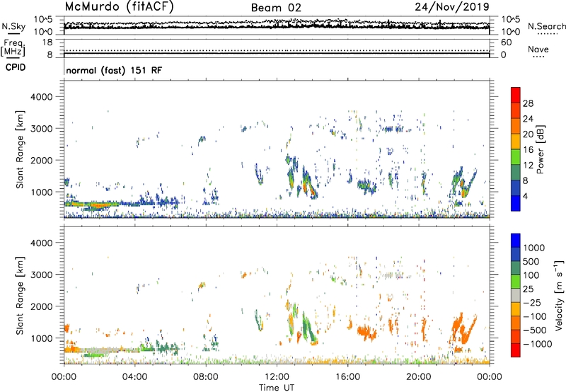The width and height of the screenshot is (566, 392).
Task: Click the 4000 tick of power panel
Action: coord(42,97)
